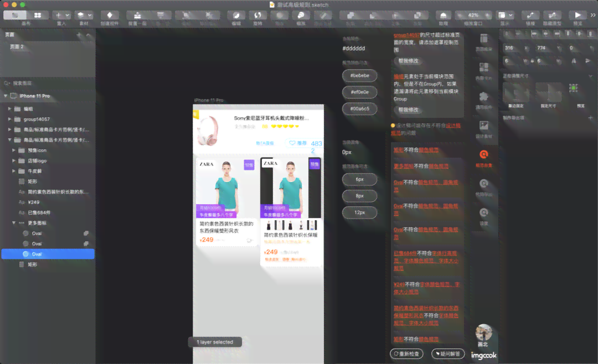Viewport: 598px width, 364px height.
Task: Click the user avatar above imgcook logo
Action: coord(483,332)
